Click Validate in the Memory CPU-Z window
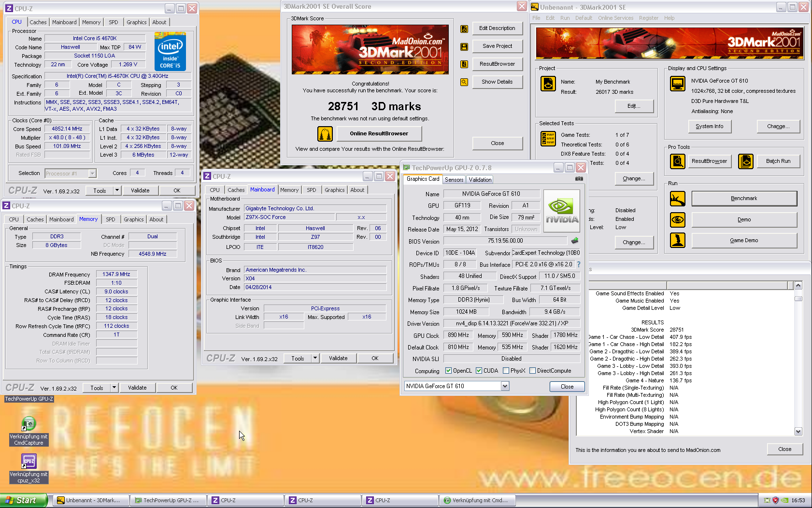Viewport: 812px width, 508px height. click(x=137, y=388)
